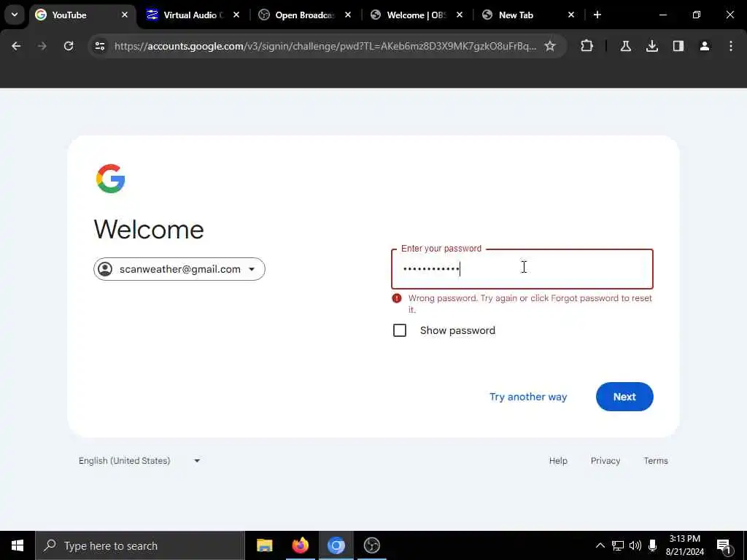This screenshot has height=560, width=747.
Task: Enable the Show password checkbox
Action: (400, 330)
